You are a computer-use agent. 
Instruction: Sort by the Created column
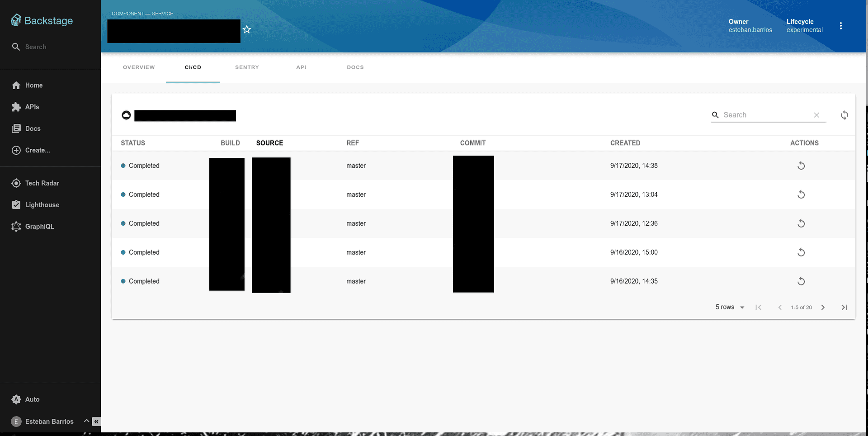[625, 143]
